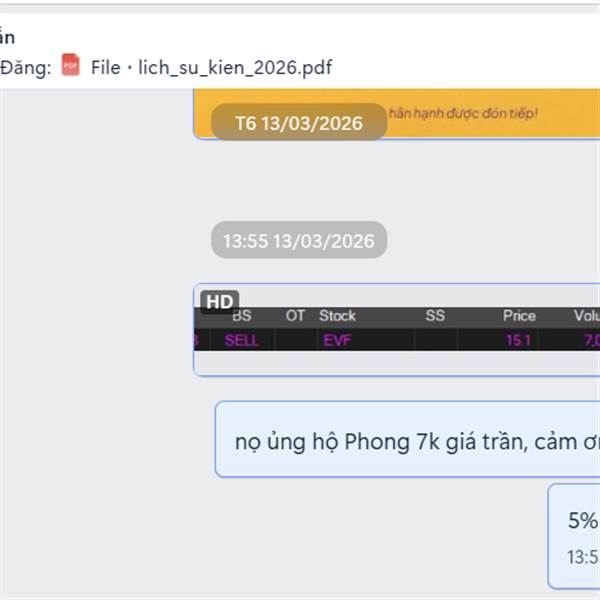Select the '5%' message bubble
The image size is (600, 600).
[x=574, y=536]
